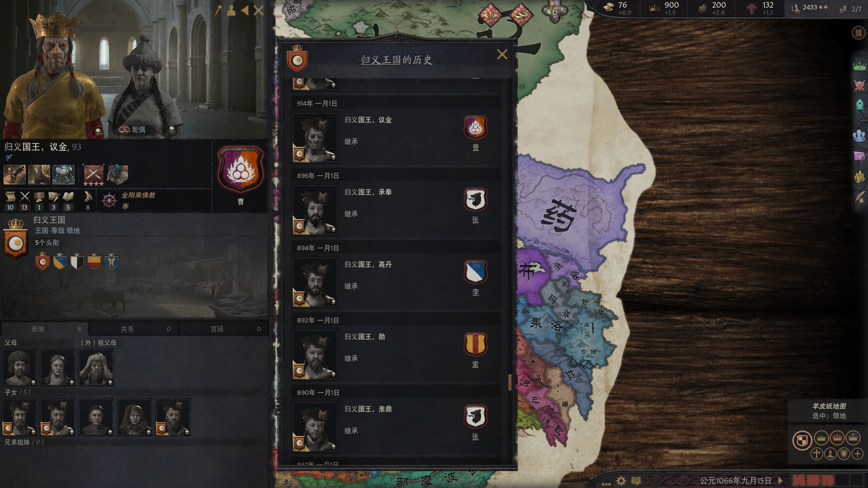Switch to the 关系 tab

[134, 329]
